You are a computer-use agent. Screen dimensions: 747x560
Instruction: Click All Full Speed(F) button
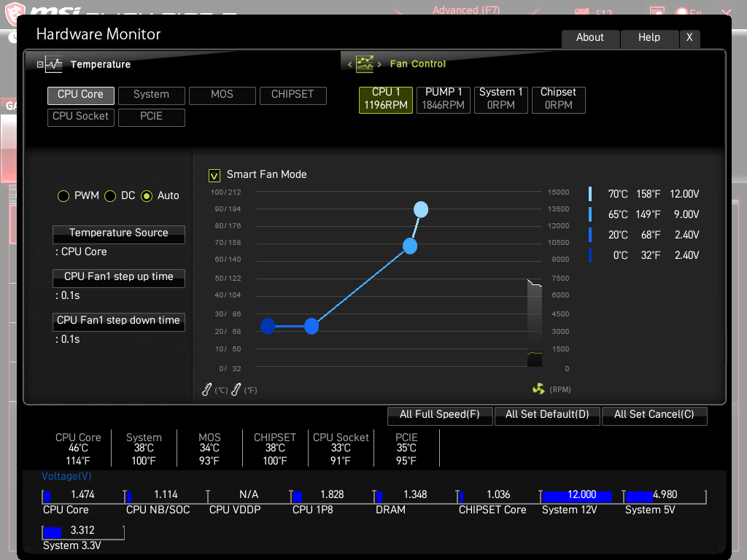pos(440,415)
